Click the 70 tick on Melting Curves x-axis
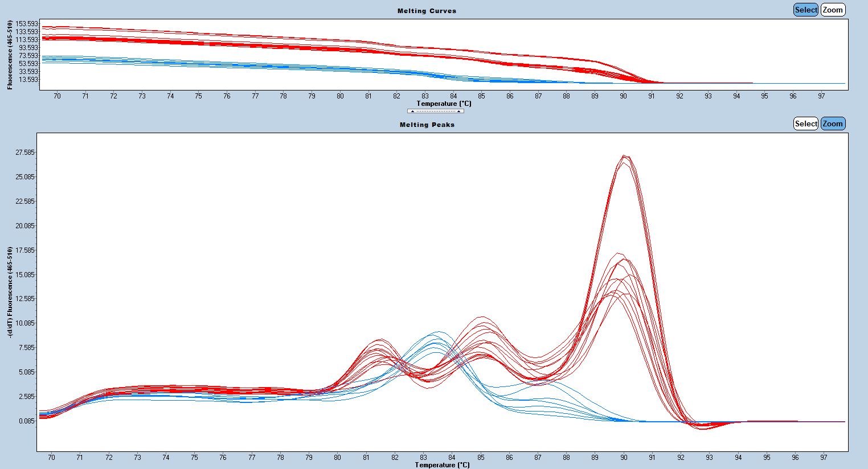The height and width of the screenshot is (469, 868). [x=57, y=96]
